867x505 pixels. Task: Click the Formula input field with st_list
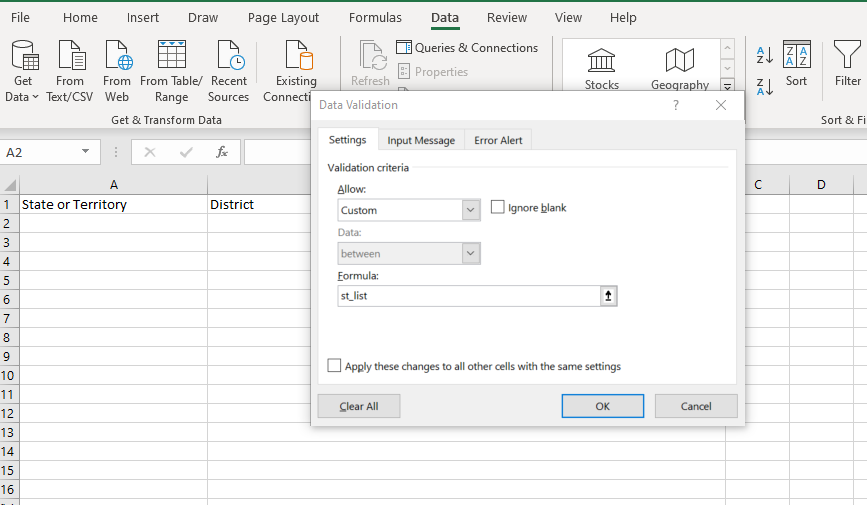pyautogui.click(x=469, y=296)
